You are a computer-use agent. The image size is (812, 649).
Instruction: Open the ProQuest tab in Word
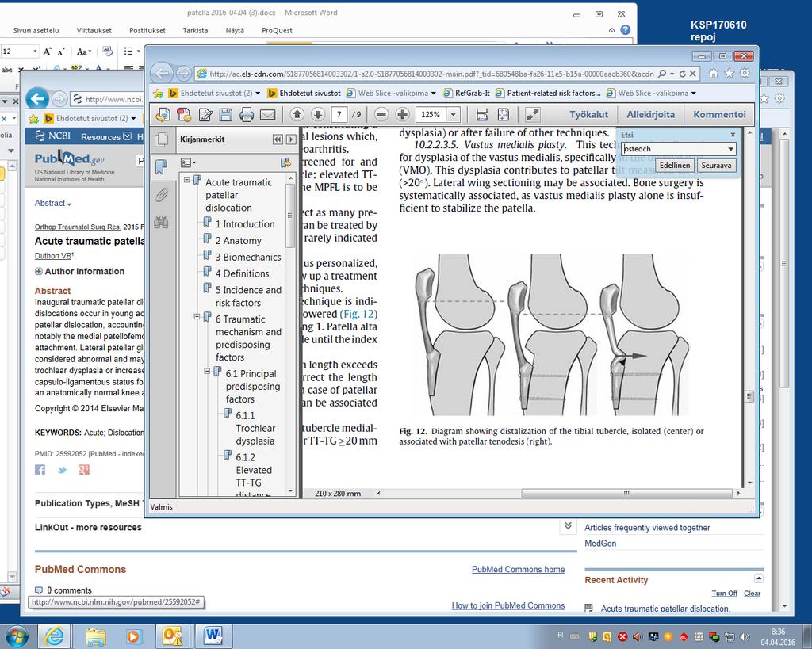click(277, 31)
